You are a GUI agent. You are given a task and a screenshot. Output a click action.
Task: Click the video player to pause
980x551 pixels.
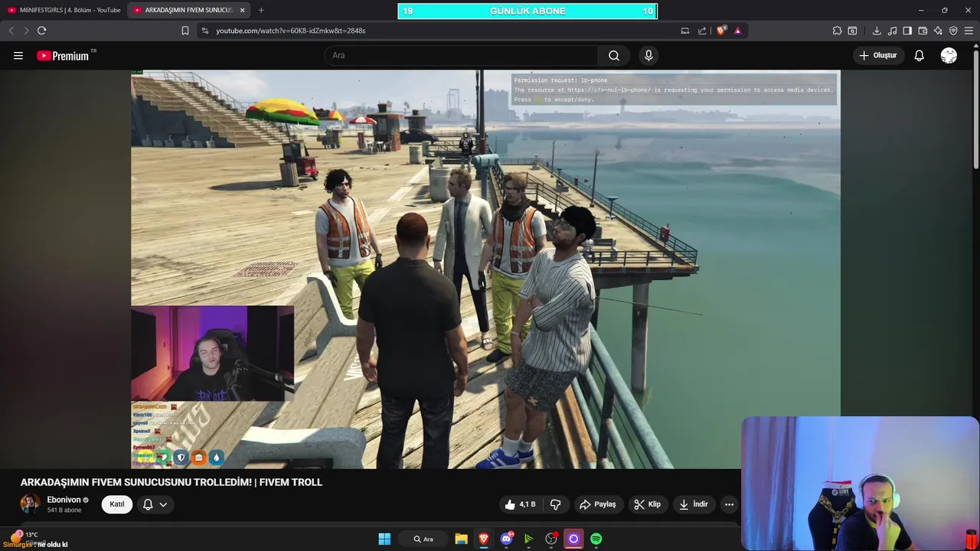click(x=485, y=269)
